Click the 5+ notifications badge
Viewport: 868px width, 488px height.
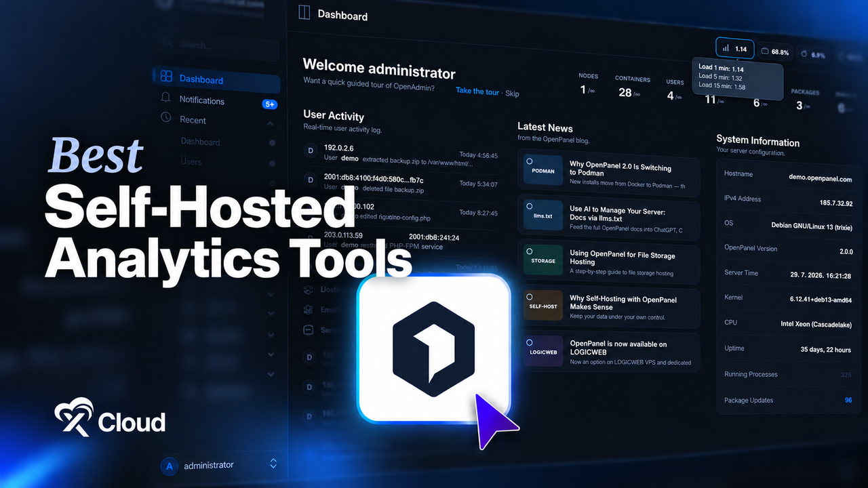[x=269, y=104]
